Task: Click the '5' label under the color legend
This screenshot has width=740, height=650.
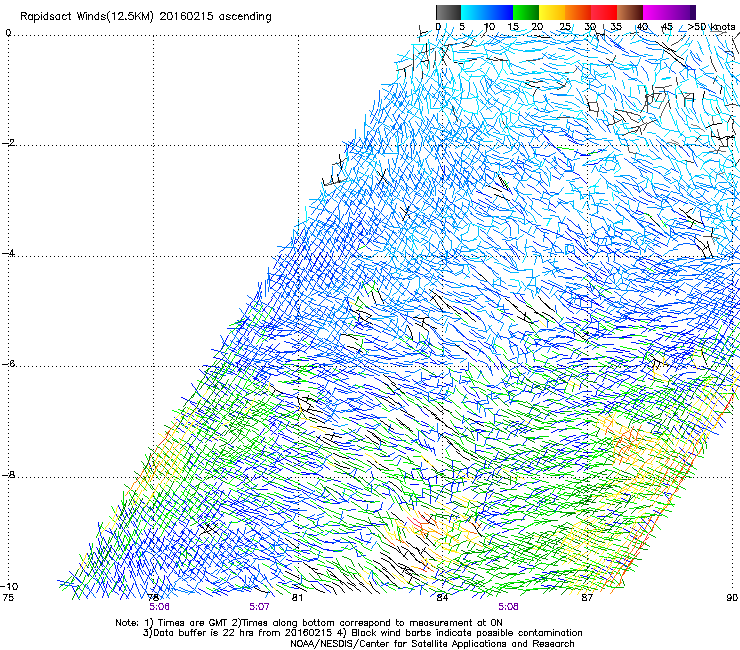Action: 462,27
